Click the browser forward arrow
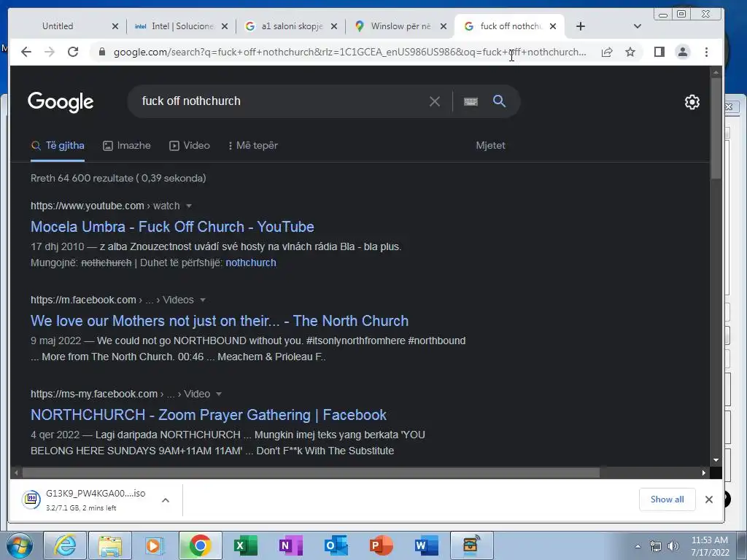The width and height of the screenshot is (747, 560). point(50,52)
